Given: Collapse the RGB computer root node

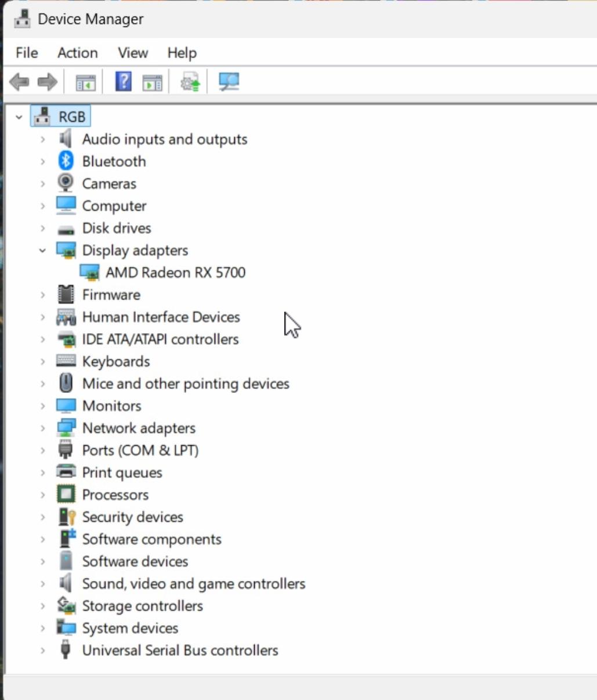Looking at the screenshot, I should click(x=19, y=117).
